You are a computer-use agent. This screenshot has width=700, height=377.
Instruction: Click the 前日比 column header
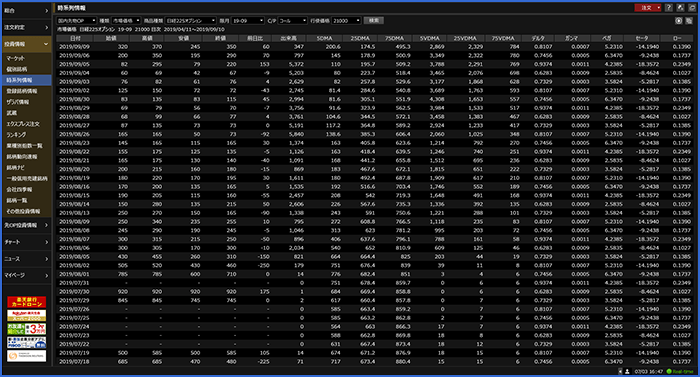(254, 38)
